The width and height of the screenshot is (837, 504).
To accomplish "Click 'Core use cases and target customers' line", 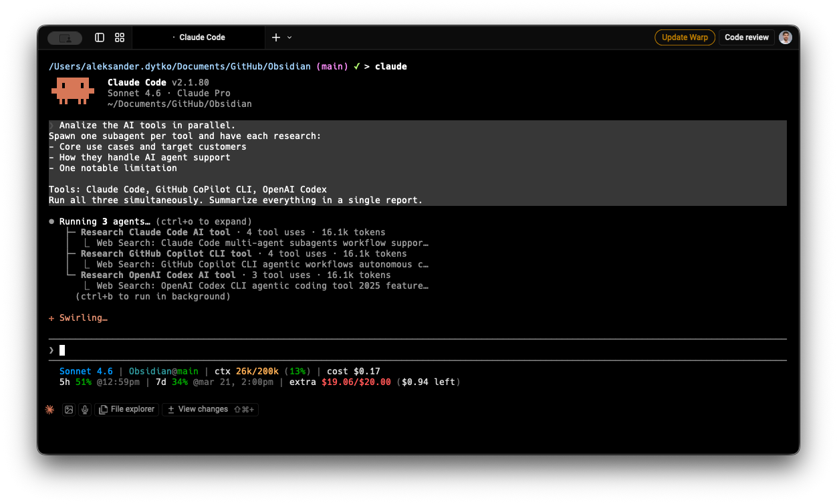I will [x=148, y=146].
